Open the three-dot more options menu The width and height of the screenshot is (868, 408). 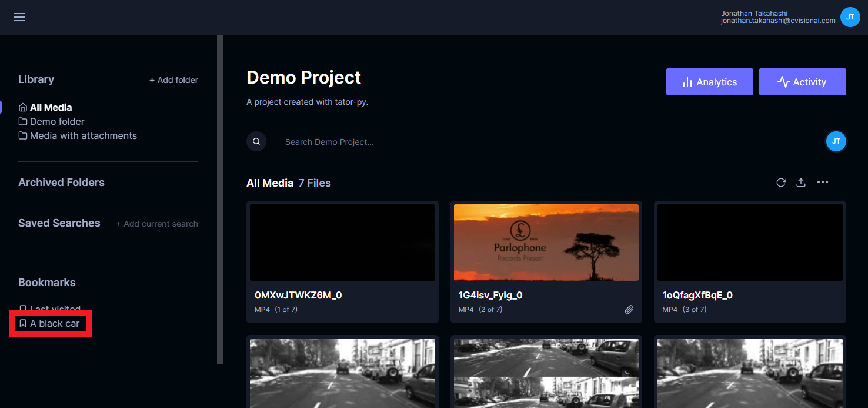point(823,183)
